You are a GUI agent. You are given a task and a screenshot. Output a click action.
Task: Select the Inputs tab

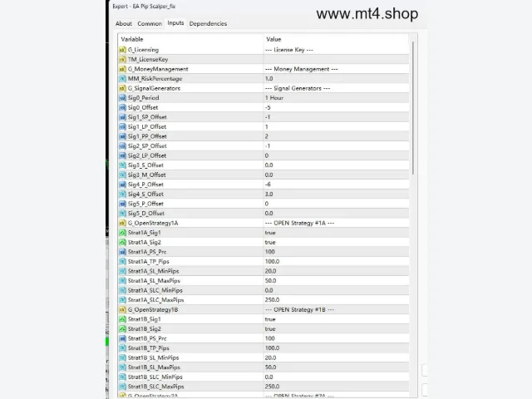click(175, 23)
